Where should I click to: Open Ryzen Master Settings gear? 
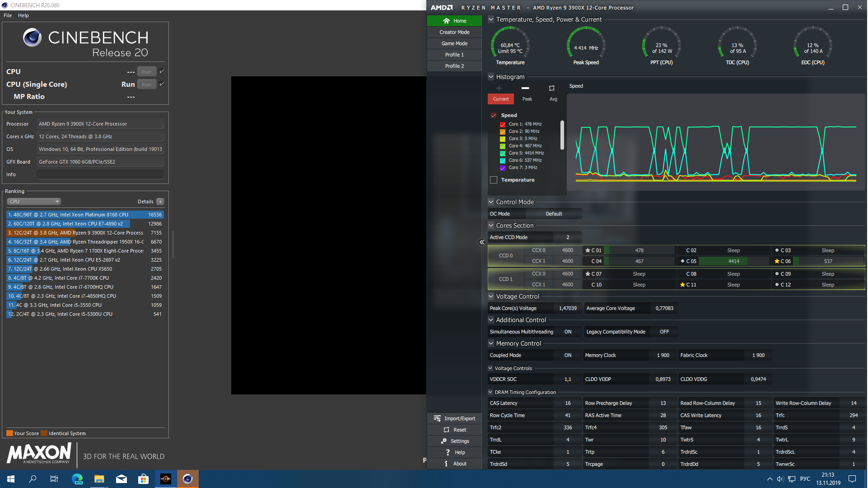[444, 441]
